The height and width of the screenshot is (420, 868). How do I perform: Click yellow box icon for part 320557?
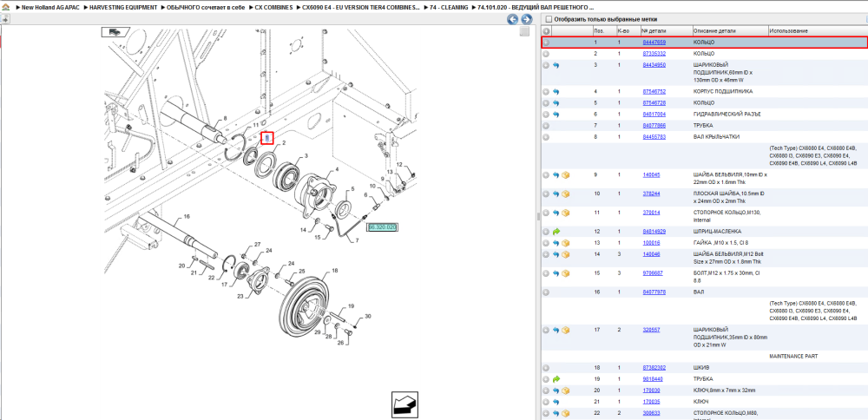[566, 330]
